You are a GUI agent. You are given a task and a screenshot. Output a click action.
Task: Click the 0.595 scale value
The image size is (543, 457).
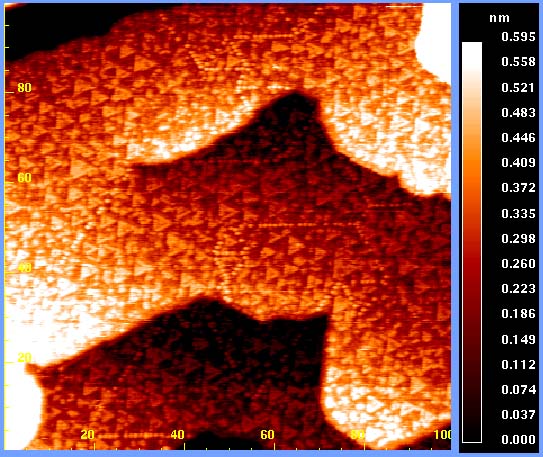tap(518, 37)
